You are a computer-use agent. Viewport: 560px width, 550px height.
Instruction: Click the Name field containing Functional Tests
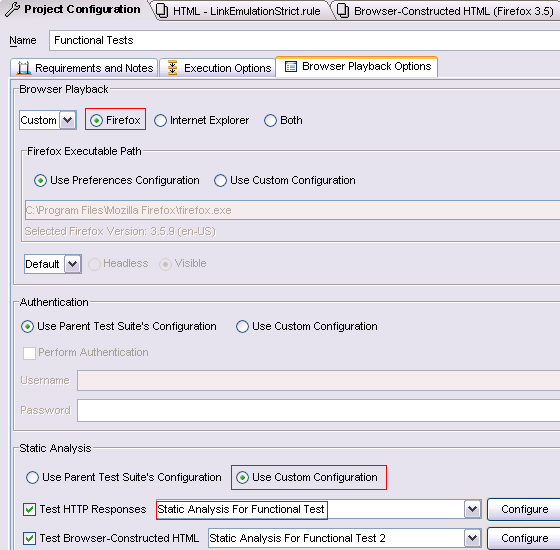pos(304,40)
